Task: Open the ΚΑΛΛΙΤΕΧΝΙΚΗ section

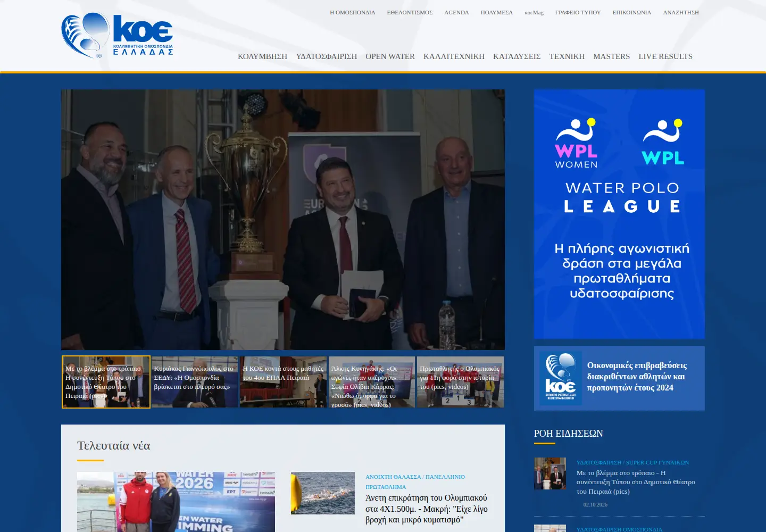Action: point(454,56)
